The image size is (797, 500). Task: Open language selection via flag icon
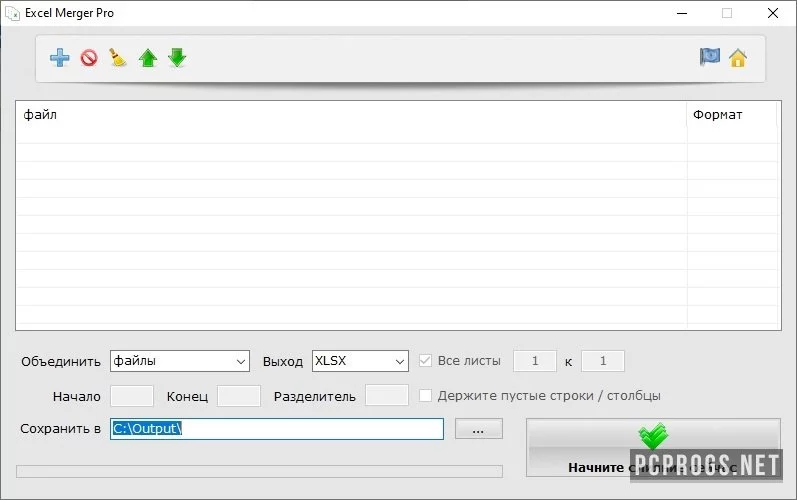pyautogui.click(x=710, y=57)
